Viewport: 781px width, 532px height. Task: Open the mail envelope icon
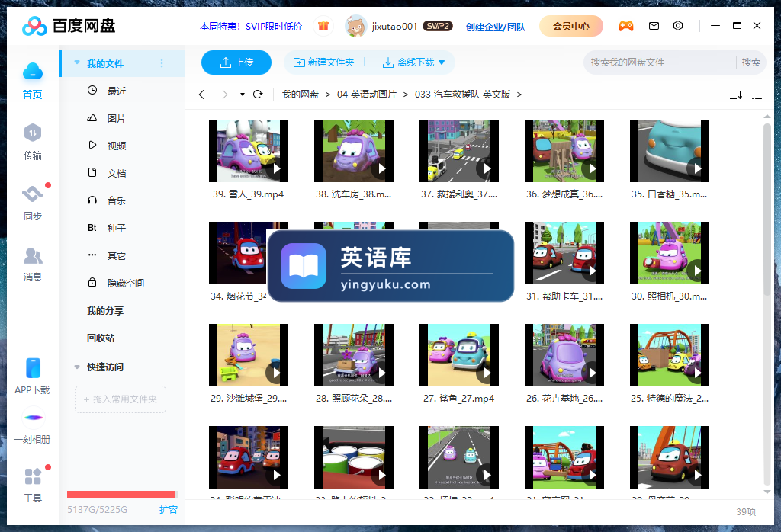point(654,26)
